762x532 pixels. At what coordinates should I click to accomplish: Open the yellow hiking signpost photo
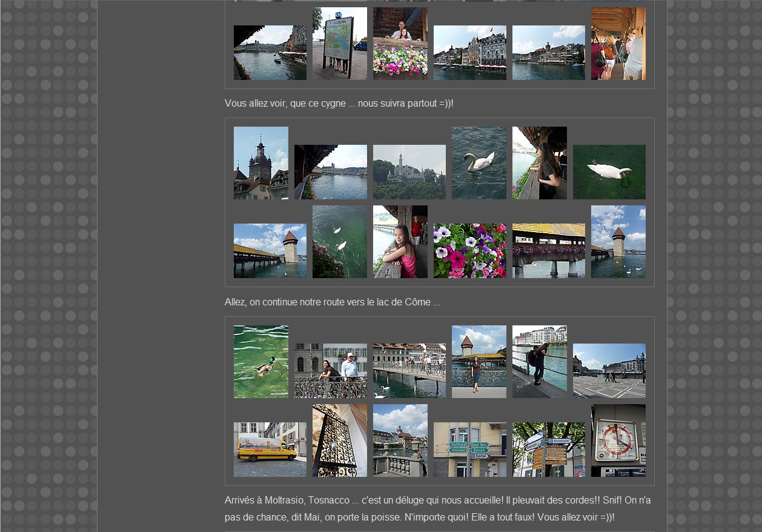[548, 450]
